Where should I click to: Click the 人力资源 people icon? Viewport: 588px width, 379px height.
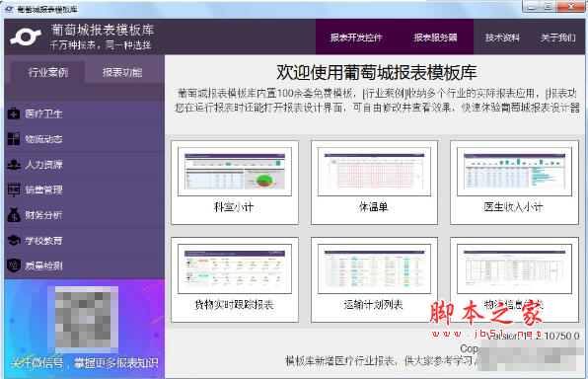(14, 165)
